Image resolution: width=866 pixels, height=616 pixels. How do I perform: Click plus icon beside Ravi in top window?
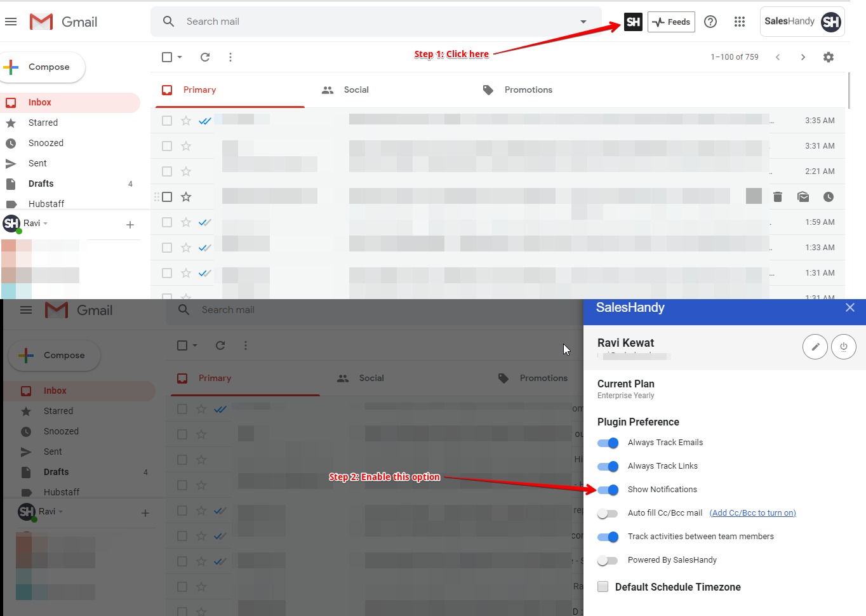tap(130, 225)
